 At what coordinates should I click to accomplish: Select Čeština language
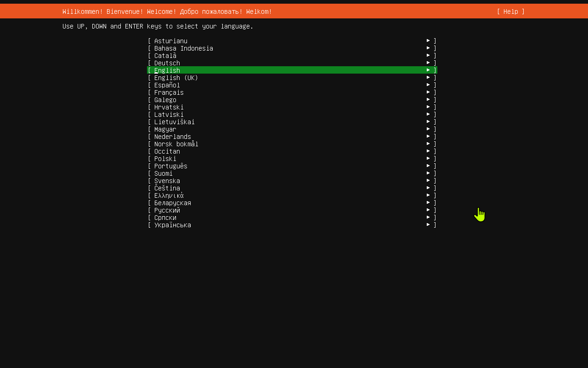click(292, 188)
